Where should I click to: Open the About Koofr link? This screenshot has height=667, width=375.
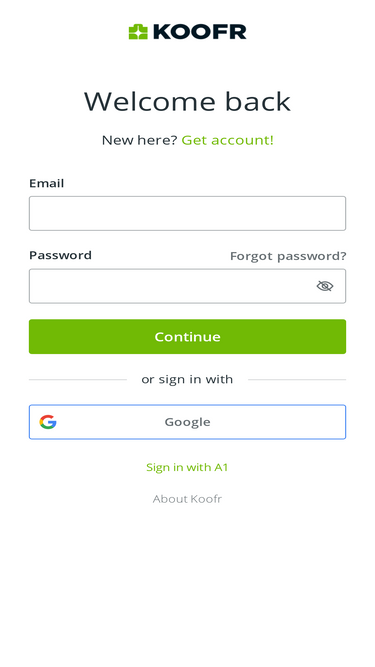pyautogui.click(x=187, y=499)
